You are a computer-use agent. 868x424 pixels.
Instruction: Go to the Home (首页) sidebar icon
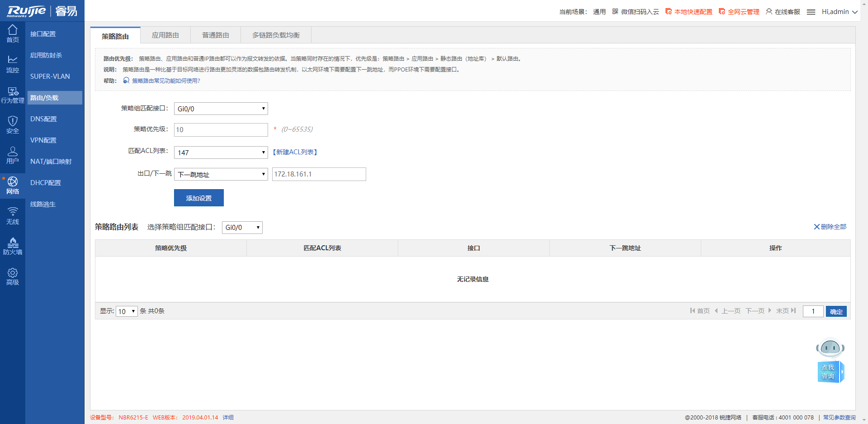pos(13,33)
